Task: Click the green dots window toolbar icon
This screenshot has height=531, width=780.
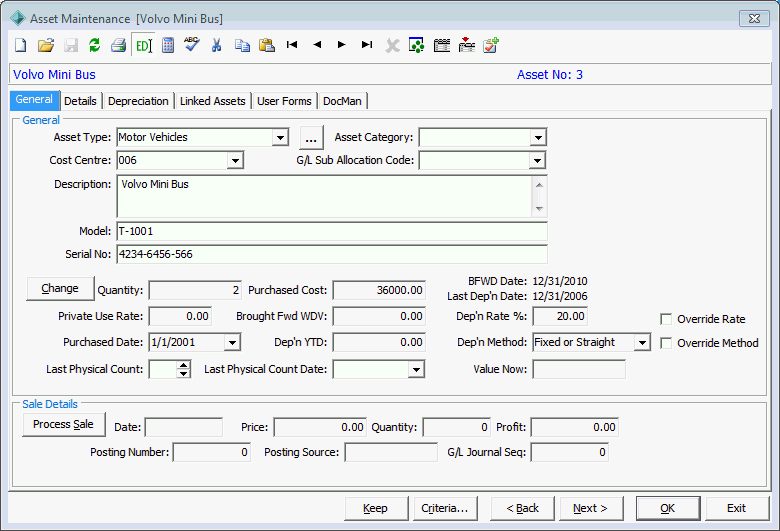Action: 417,45
